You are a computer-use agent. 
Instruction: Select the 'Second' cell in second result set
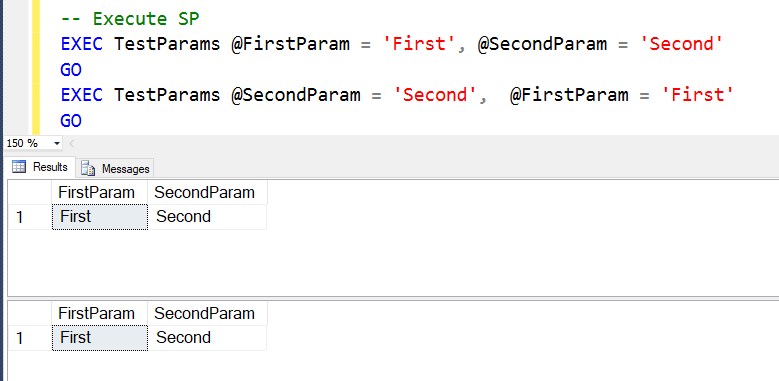pos(207,338)
